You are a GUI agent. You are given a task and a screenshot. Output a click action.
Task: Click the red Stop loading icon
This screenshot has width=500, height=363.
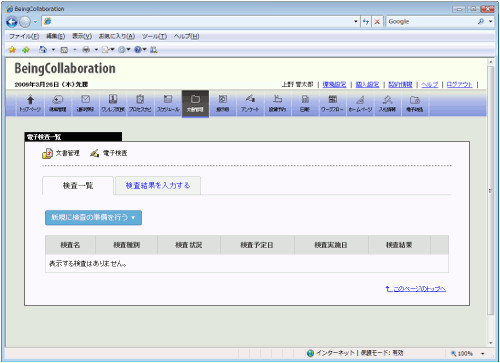click(377, 22)
